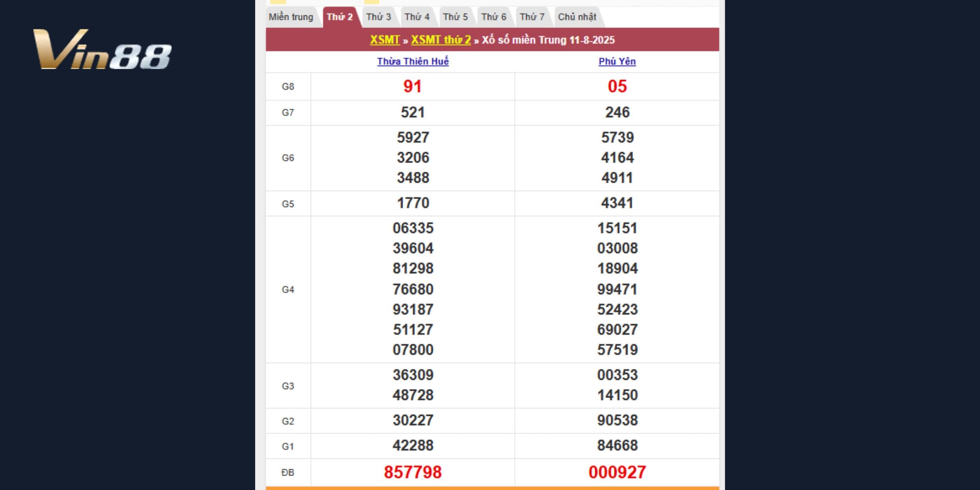Viewport: 980px width, 490px height.
Task: Click the G4 number 99471
Action: click(617, 289)
